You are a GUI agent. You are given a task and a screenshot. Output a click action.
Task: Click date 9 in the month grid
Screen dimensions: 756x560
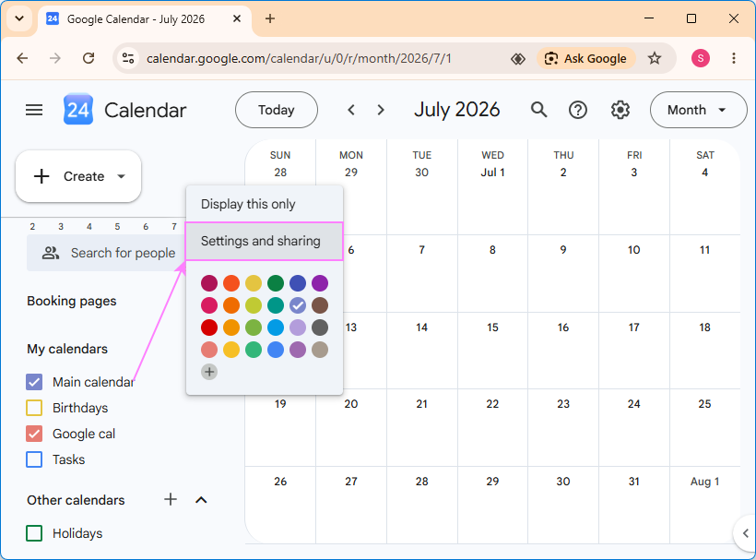pyautogui.click(x=563, y=250)
